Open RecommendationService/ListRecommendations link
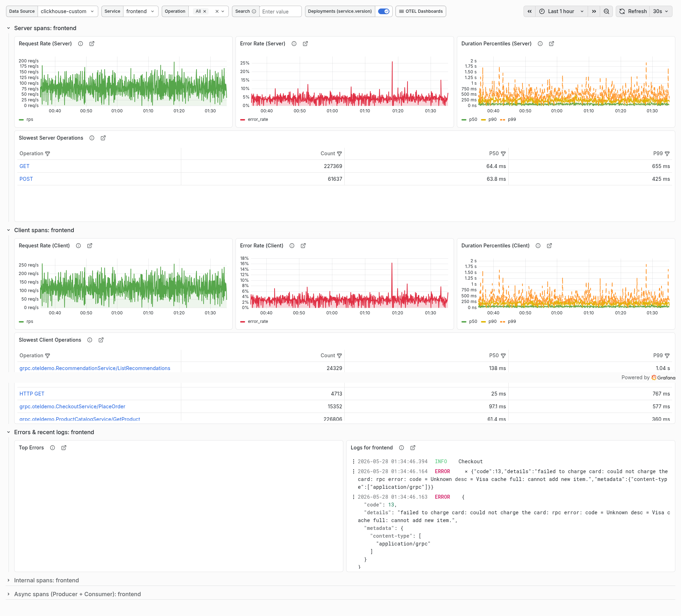This screenshot has height=616, width=681. coord(95,368)
